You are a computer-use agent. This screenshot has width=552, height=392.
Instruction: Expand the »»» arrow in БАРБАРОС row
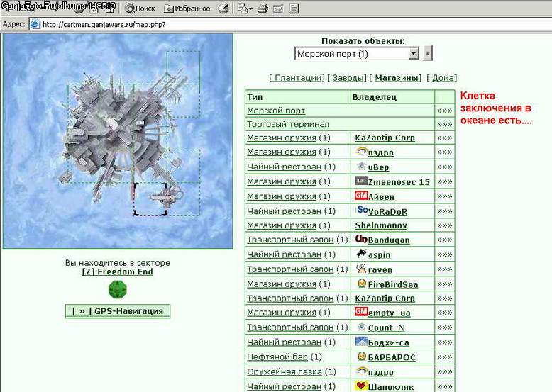pos(445,357)
